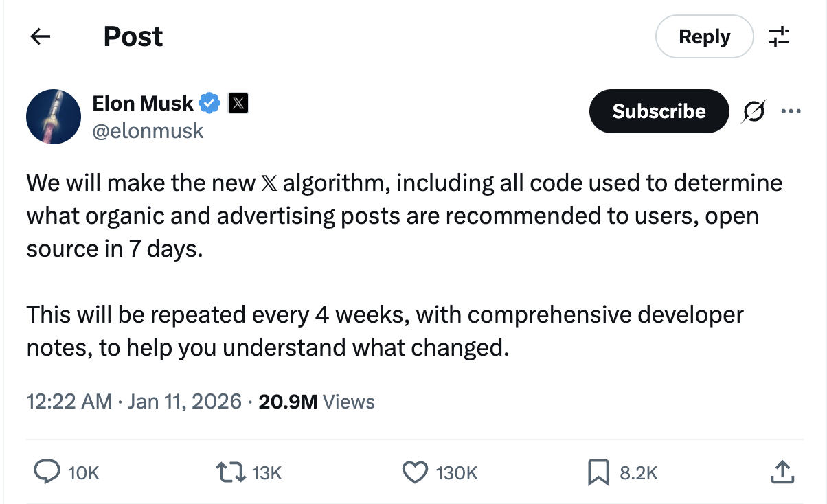
Task: Click the Grok icon next to Subscribe
Action: click(754, 111)
